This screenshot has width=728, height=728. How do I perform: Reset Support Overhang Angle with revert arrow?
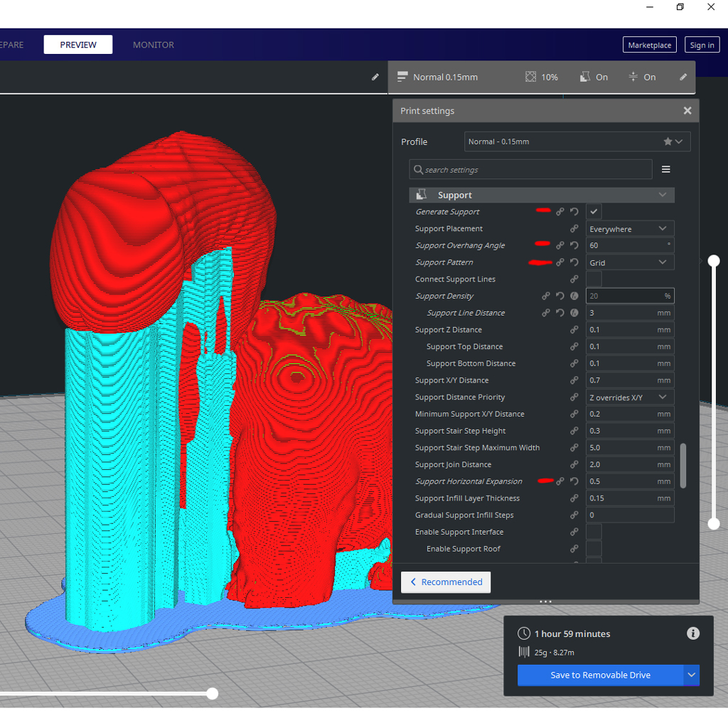pos(574,245)
